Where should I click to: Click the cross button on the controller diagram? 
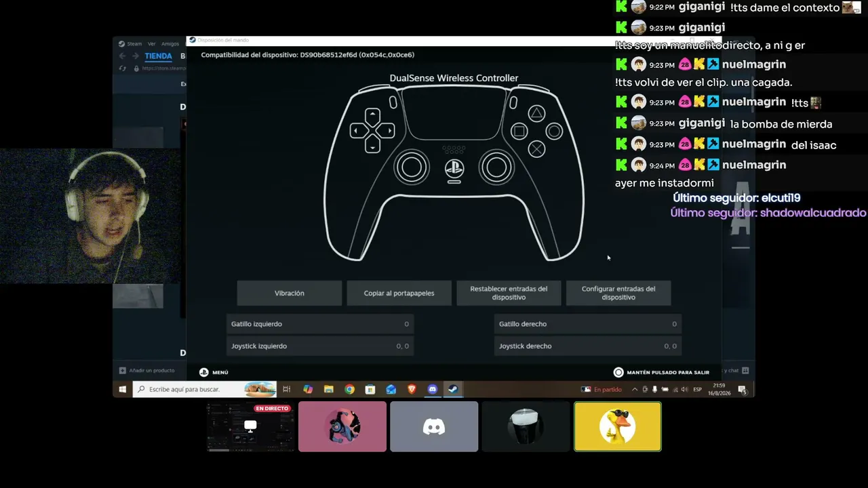click(x=536, y=149)
